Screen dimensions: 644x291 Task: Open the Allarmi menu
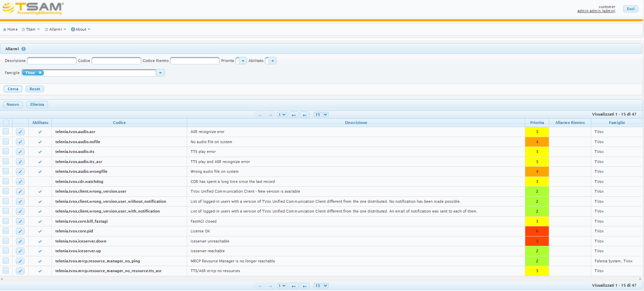[56, 29]
